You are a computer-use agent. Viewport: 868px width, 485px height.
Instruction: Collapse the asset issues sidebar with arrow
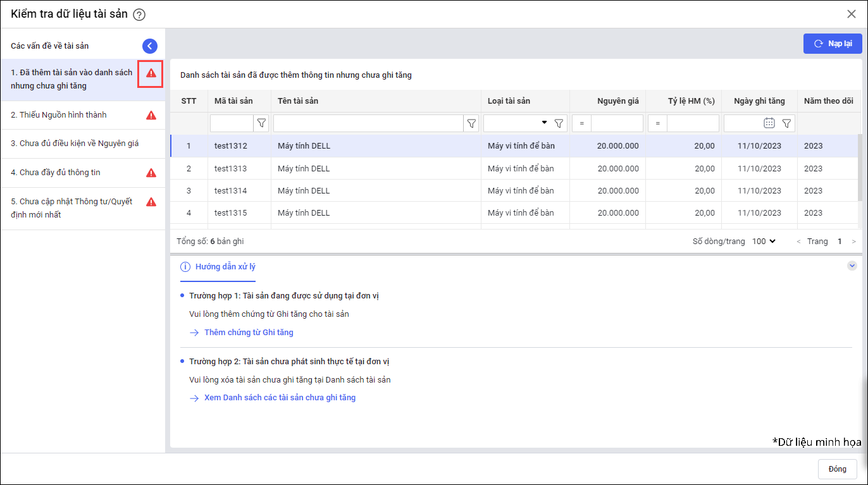[x=150, y=46]
